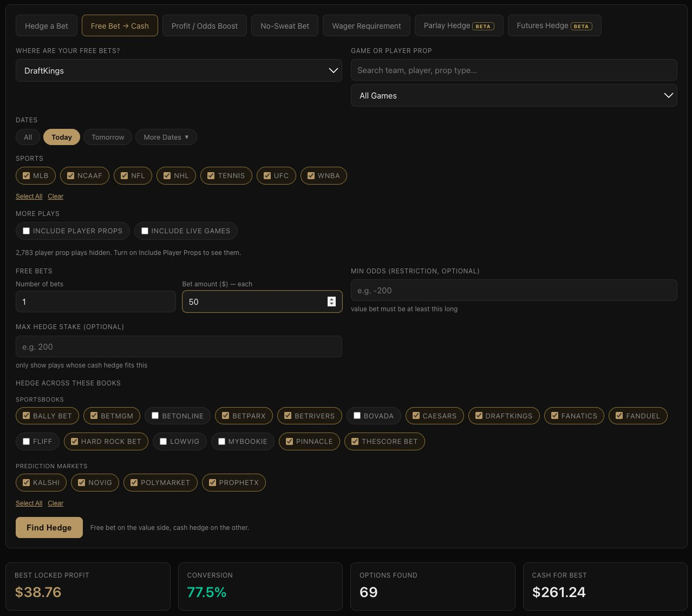Click Clear under Prediction Markets
This screenshot has height=616, width=692.
point(56,503)
